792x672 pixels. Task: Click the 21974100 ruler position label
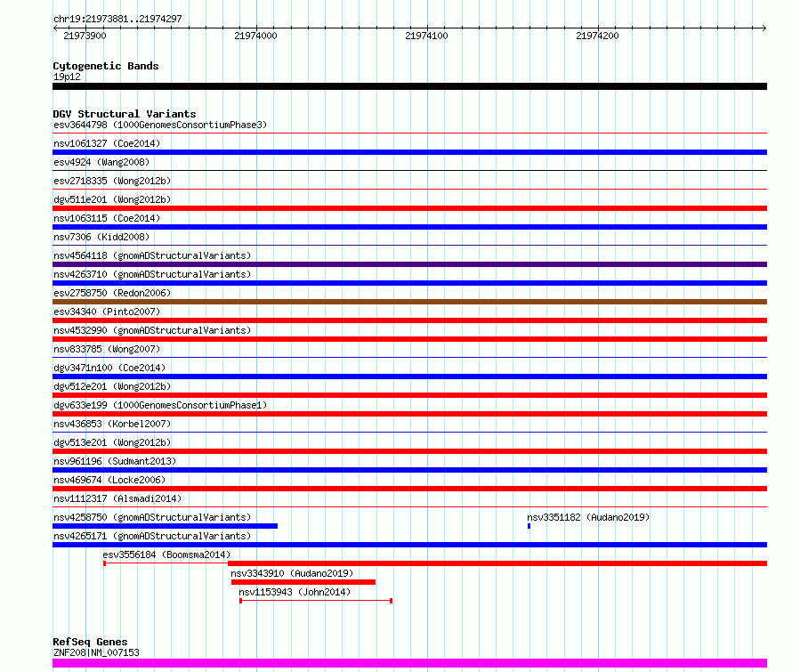coord(426,36)
